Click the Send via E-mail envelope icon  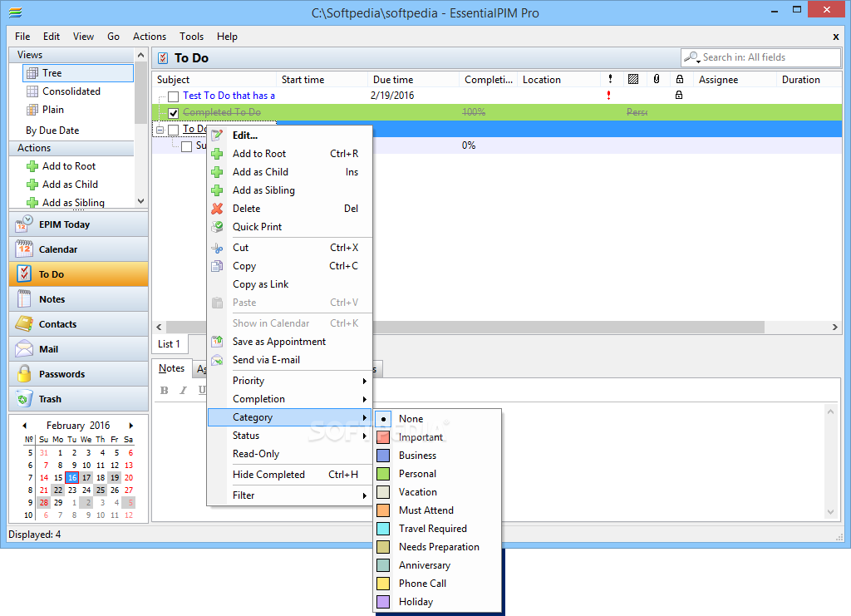point(217,360)
